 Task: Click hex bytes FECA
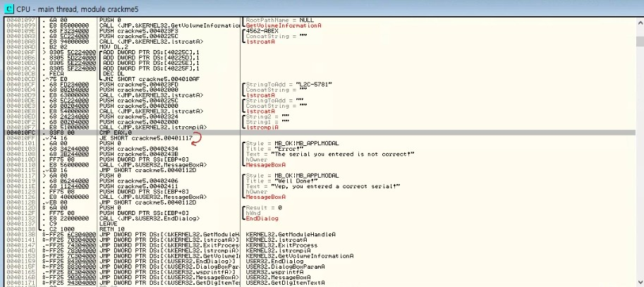56,73
